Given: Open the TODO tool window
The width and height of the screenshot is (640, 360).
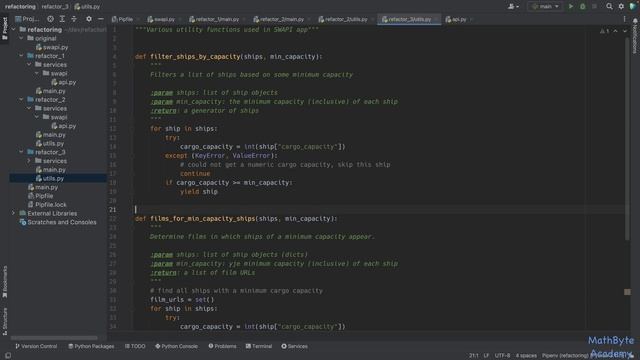Looking at the screenshot, I should (135, 346).
